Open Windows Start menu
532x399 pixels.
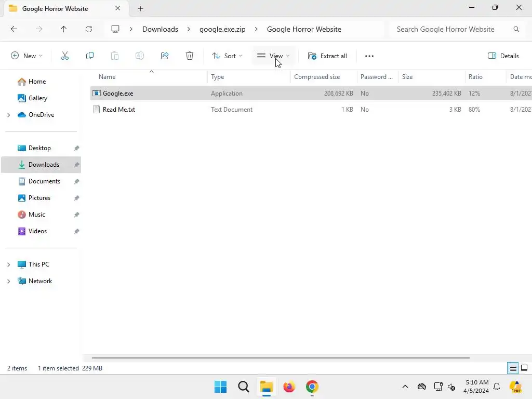220,387
